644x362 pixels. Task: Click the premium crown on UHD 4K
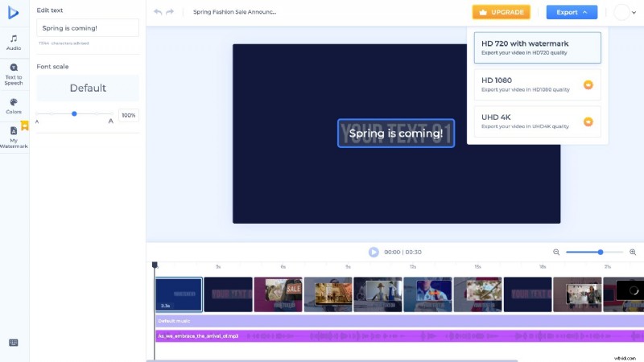pos(588,122)
